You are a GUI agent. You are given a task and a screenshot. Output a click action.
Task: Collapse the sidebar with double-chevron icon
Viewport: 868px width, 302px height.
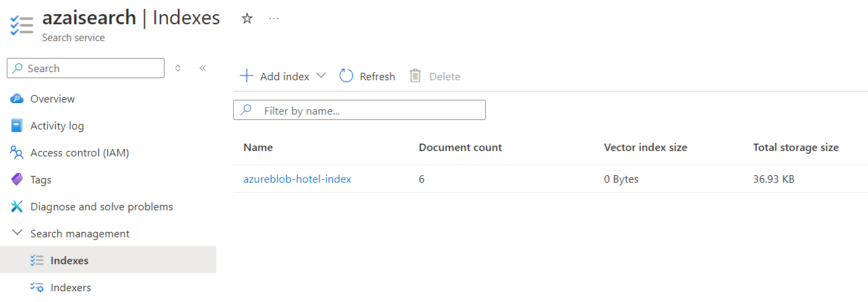tap(203, 68)
